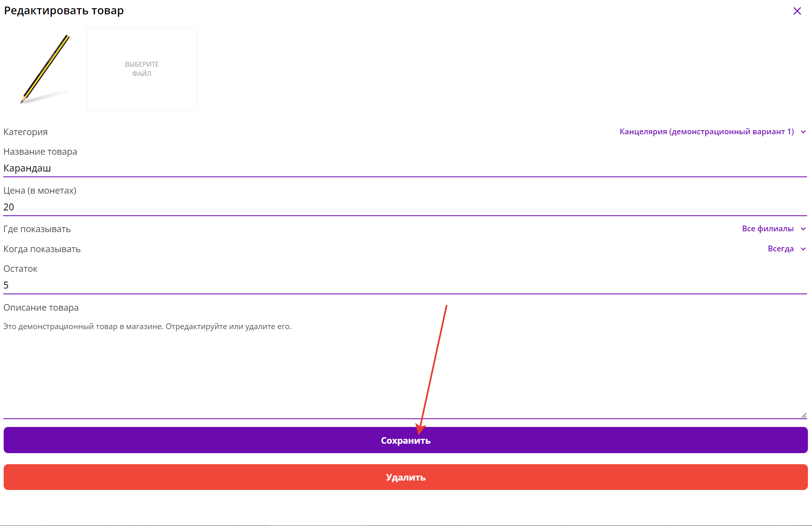
Task: Click chevron beside 'Все филиалы'
Action: [803, 229]
